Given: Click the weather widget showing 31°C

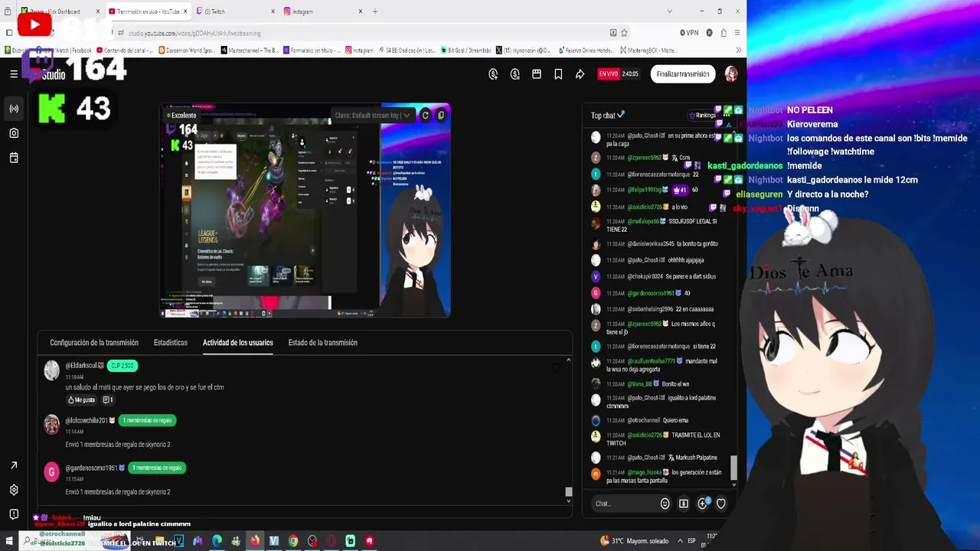Looking at the screenshot, I should pos(635,541).
